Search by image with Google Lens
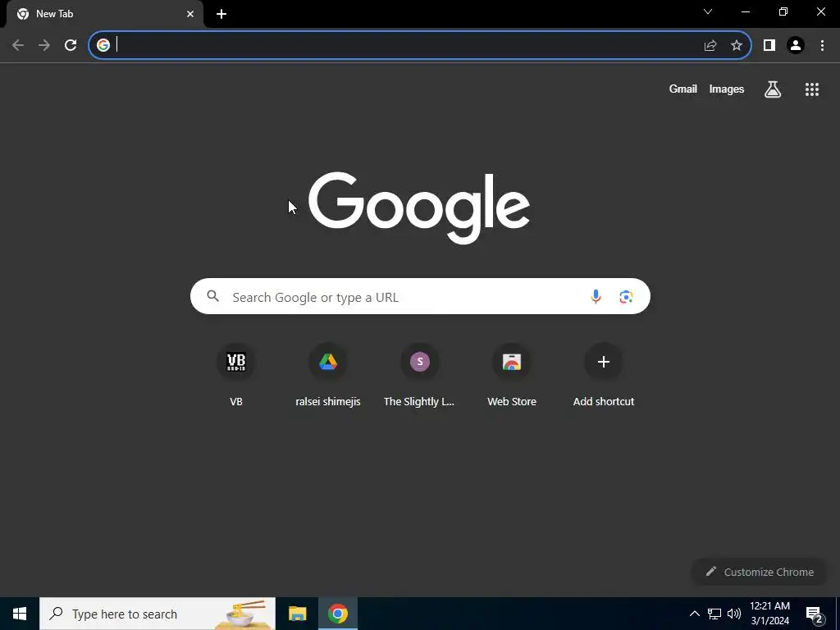This screenshot has width=840, height=630. click(x=626, y=296)
